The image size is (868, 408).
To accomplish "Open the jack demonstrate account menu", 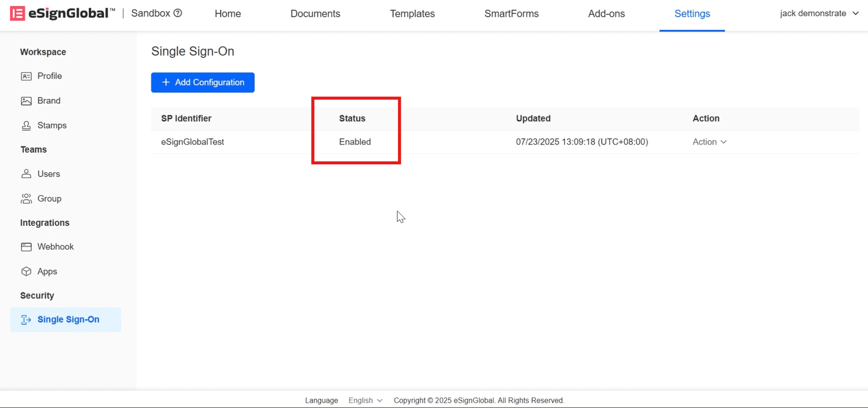I will (819, 13).
